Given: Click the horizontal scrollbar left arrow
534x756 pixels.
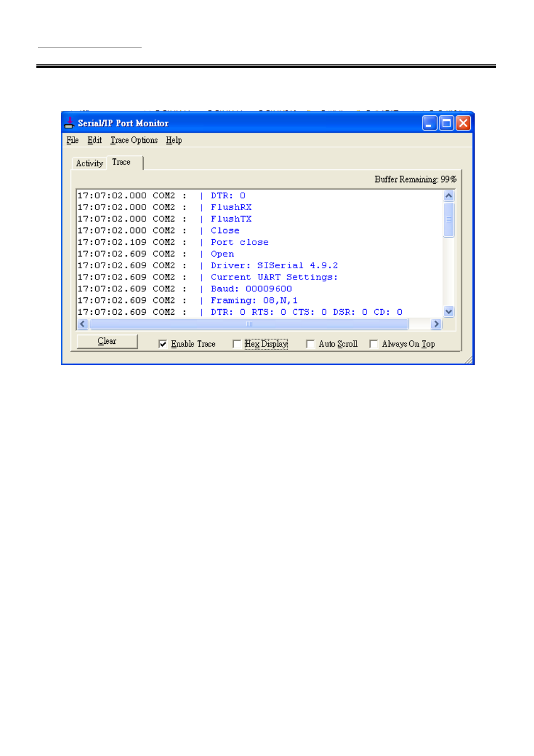Looking at the screenshot, I should point(82,324).
